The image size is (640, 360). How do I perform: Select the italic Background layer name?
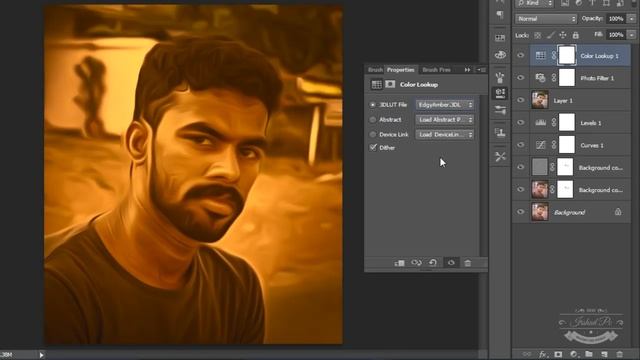point(569,212)
